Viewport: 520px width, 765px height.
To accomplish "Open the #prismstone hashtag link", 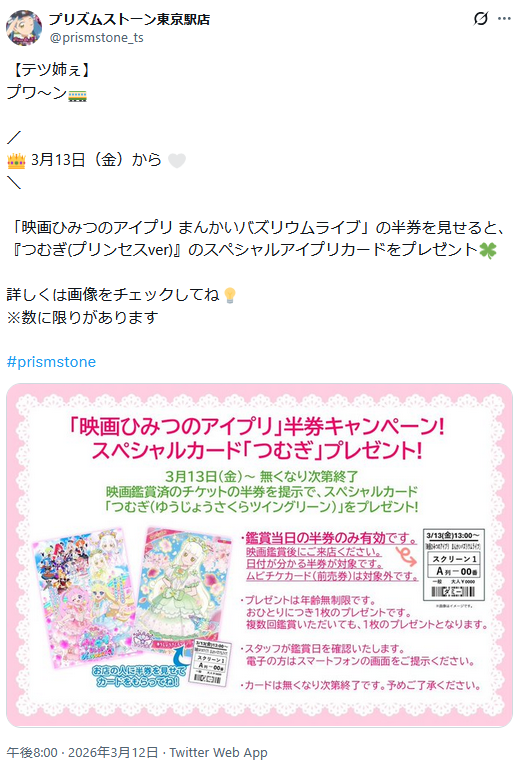I will click(51, 362).
